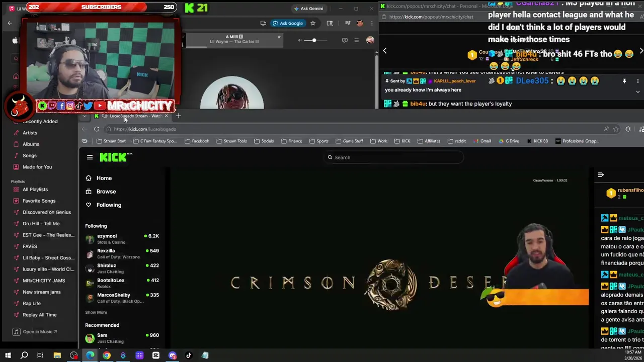Open the G Drive bookmark
Image resolution: width=644 pixels, height=362 pixels.
coord(509,141)
